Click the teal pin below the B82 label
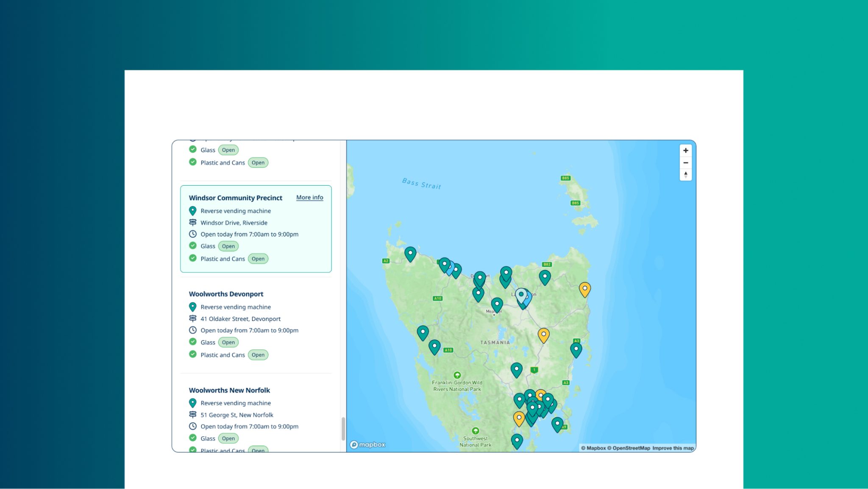The width and height of the screenshot is (868, 489). pos(545,277)
